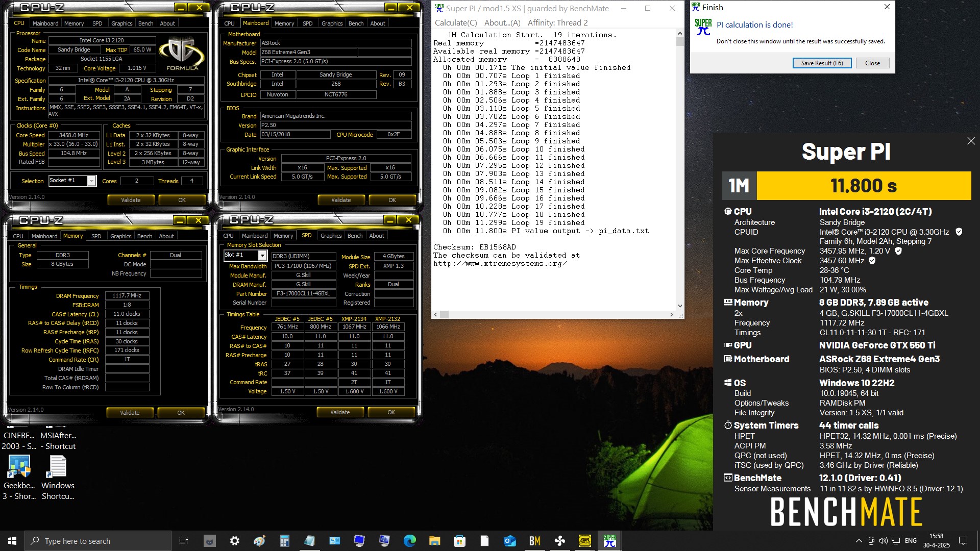Viewport: 980px width, 551px height.
Task: Open the Windows Start menu
Action: click(x=12, y=541)
